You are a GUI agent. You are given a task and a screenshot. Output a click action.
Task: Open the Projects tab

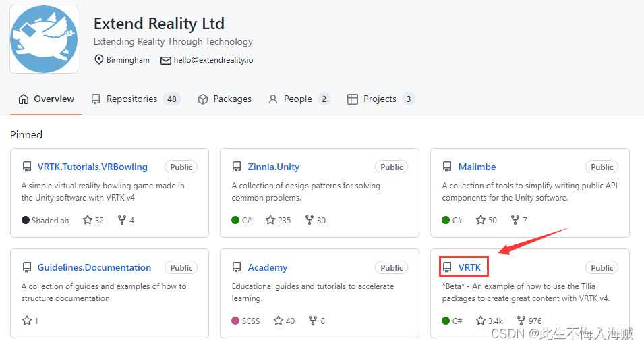[381, 99]
